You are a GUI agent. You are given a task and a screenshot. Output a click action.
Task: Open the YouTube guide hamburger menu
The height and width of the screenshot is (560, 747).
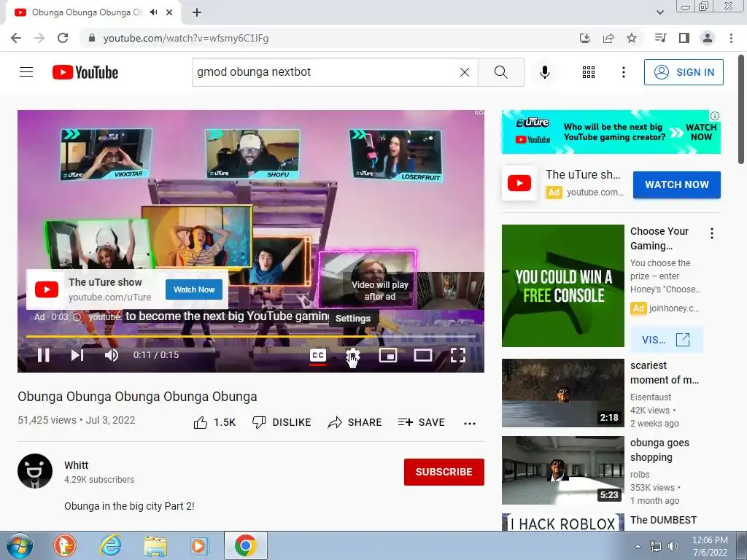(26, 72)
